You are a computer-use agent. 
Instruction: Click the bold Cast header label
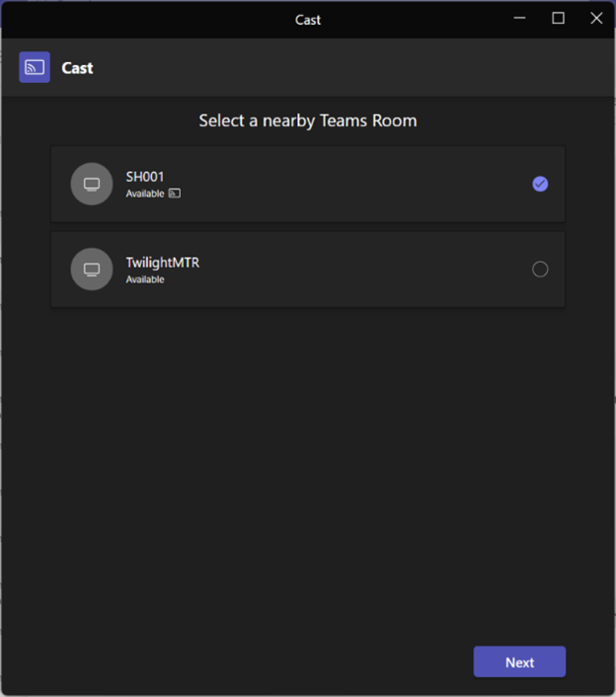click(77, 68)
